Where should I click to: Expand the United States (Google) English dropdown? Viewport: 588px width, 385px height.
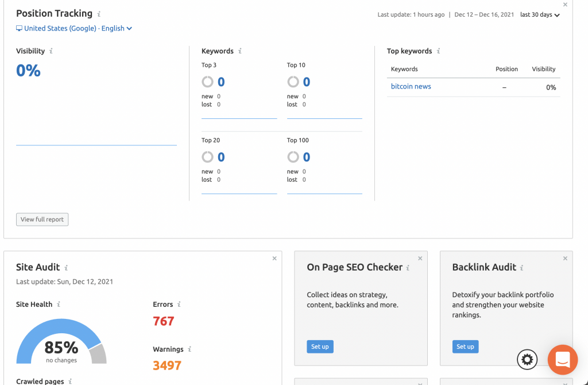[x=74, y=28]
